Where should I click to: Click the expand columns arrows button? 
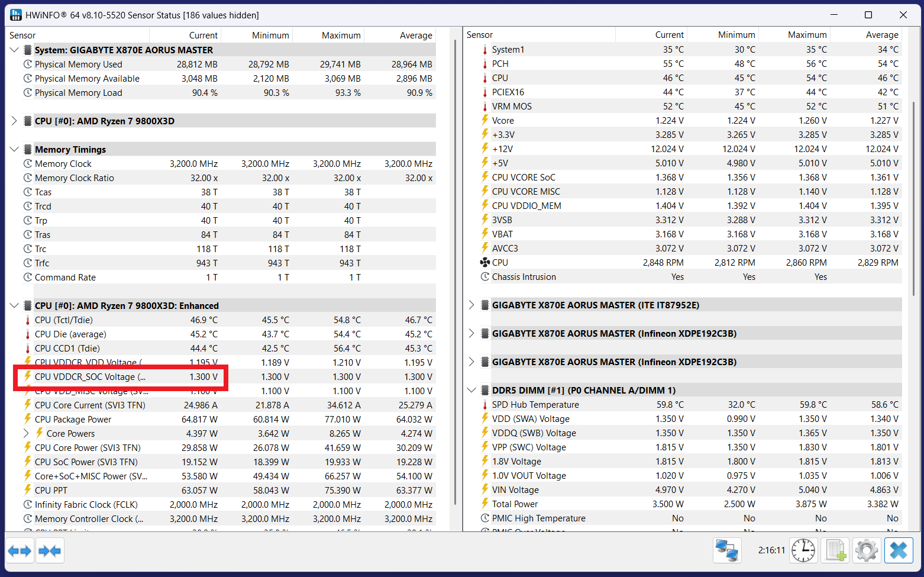pyautogui.click(x=20, y=551)
